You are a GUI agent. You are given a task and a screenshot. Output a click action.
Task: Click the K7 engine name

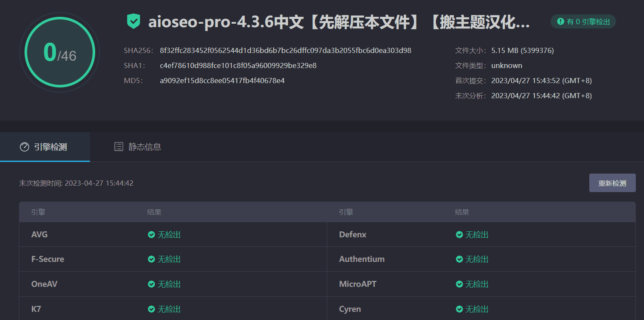pyautogui.click(x=36, y=309)
